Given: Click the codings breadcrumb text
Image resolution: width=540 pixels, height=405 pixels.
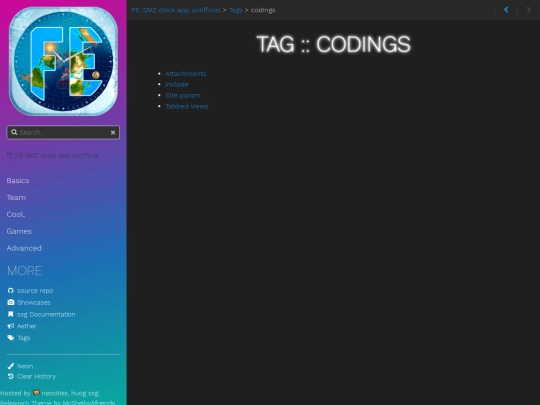Looking at the screenshot, I should click(263, 10).
